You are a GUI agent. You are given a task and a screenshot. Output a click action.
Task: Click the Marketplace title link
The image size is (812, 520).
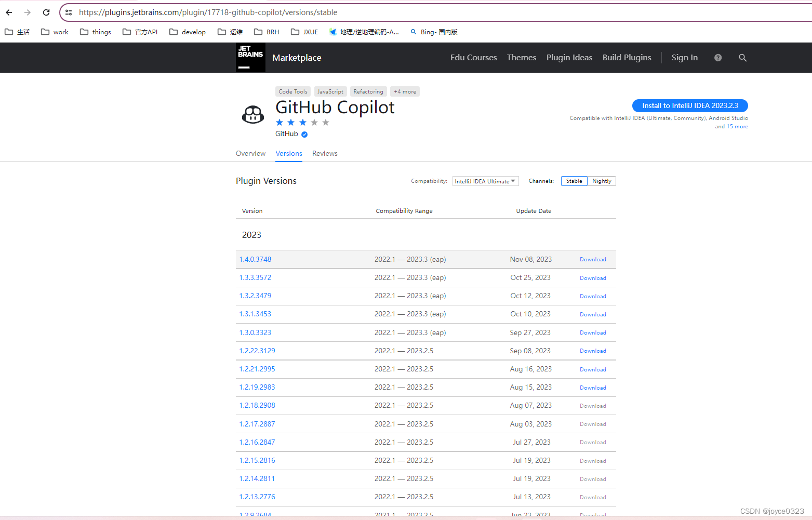pos(297,58)
